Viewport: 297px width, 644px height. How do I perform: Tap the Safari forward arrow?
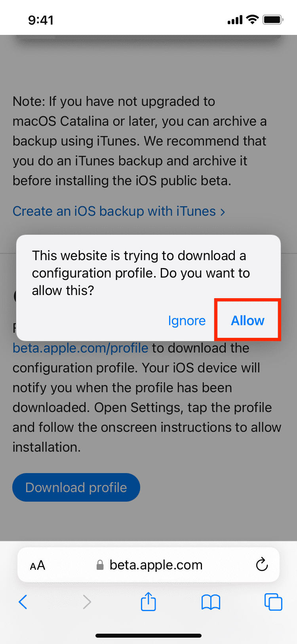click(87, 602)
